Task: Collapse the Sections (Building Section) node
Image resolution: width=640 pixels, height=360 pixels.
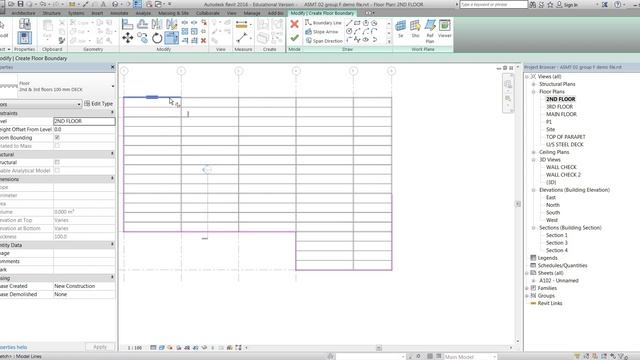Action: pos(533,228)
